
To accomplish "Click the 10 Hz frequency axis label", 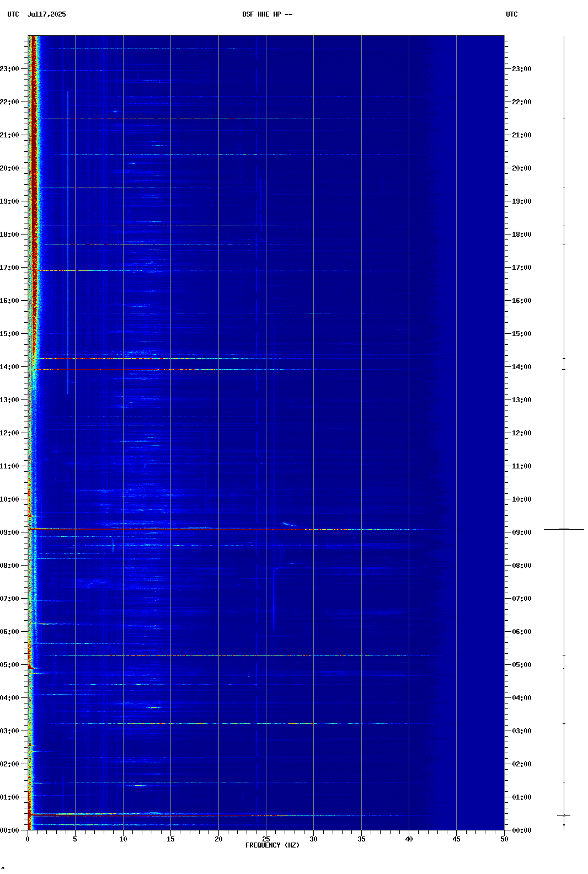I will (123, 839).
